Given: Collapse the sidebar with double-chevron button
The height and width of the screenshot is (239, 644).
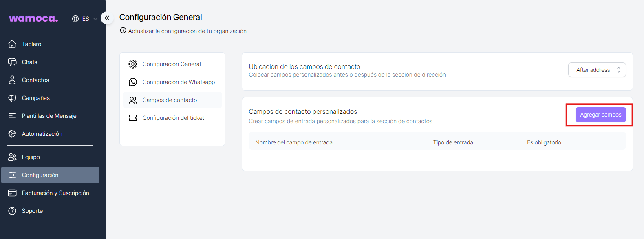Looking at the screenshot, I should (107, 18).
